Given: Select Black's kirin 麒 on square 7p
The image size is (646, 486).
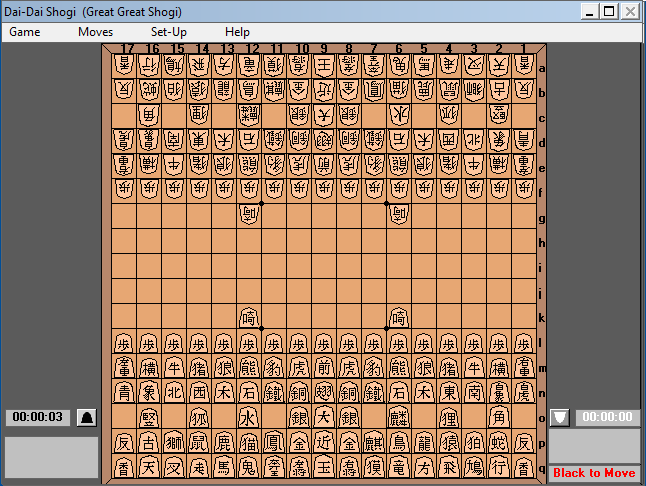Looking at the screenshot, I should [374, 442].
